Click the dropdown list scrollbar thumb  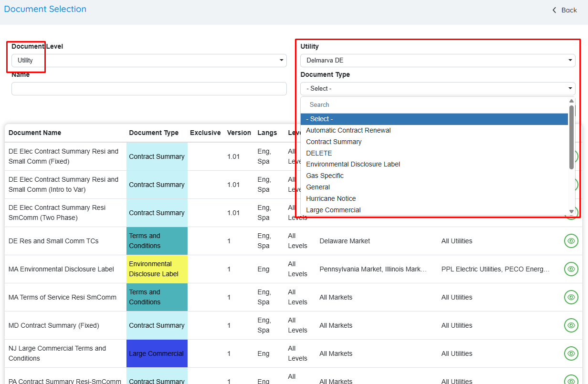(x=572, y=137)
